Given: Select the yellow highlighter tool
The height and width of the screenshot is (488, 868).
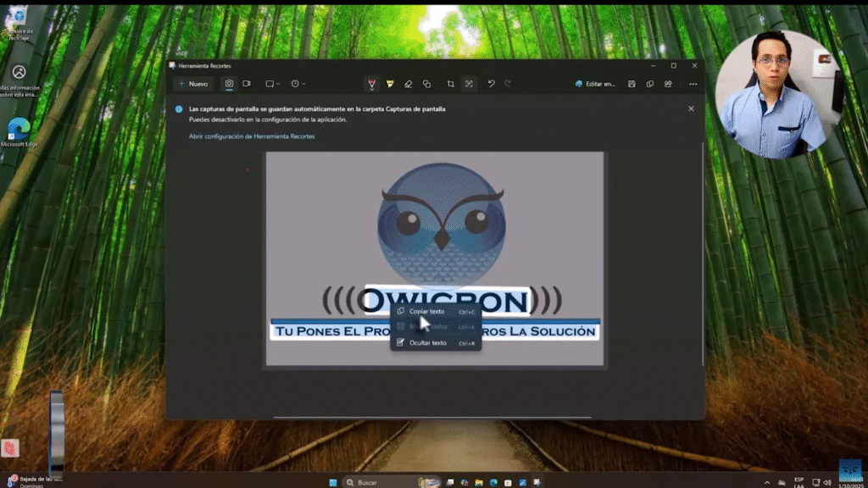Looking at the screenshot, I should [390, 84].
